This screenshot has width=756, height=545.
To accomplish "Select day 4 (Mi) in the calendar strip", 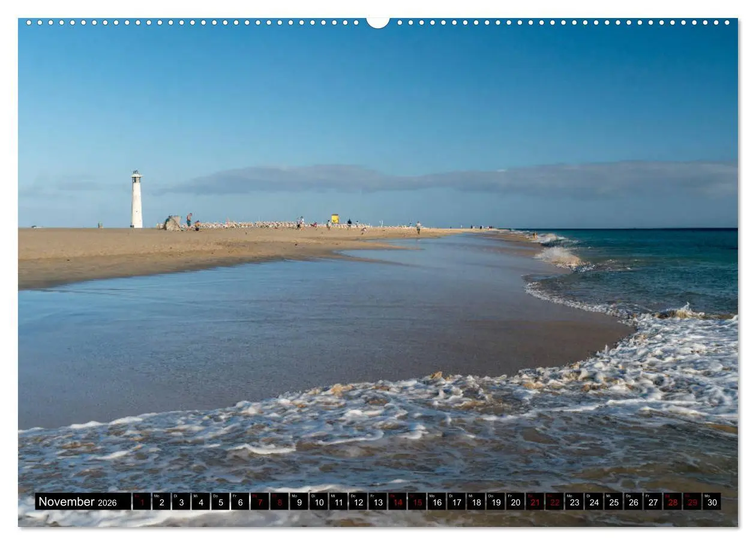I will coord(200,502).
